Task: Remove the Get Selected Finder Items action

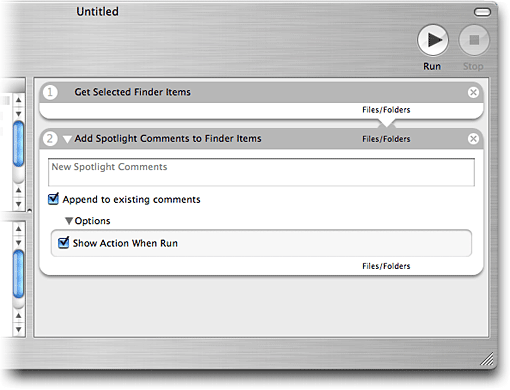Action: (473, 92)
